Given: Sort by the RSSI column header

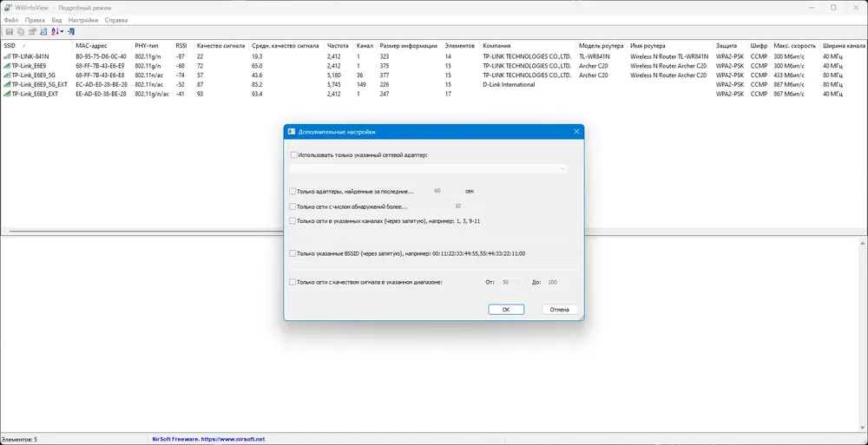Looking at the screenshot, I should tap(183, 46).
